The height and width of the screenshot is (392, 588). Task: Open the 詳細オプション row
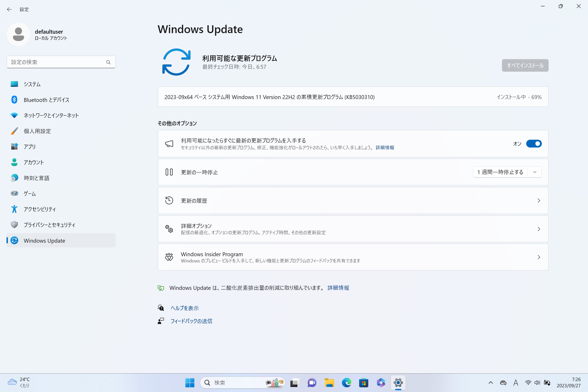tap(353, 229)
